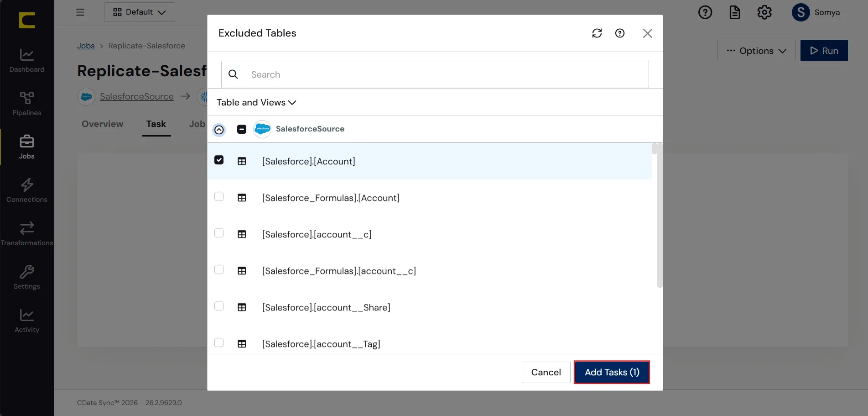This screenshot has width=868, height=416.
Task: Click the CData logo at top left
Action: point(27,21)
